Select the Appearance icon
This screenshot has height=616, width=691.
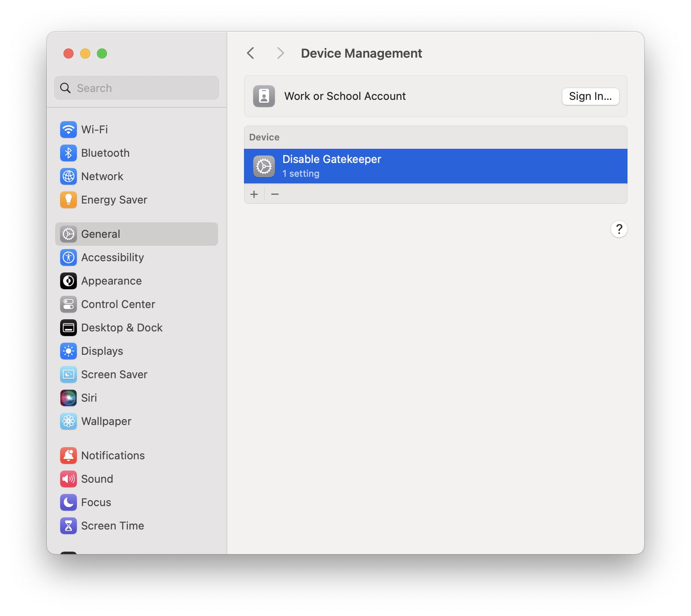pos(69,281)
